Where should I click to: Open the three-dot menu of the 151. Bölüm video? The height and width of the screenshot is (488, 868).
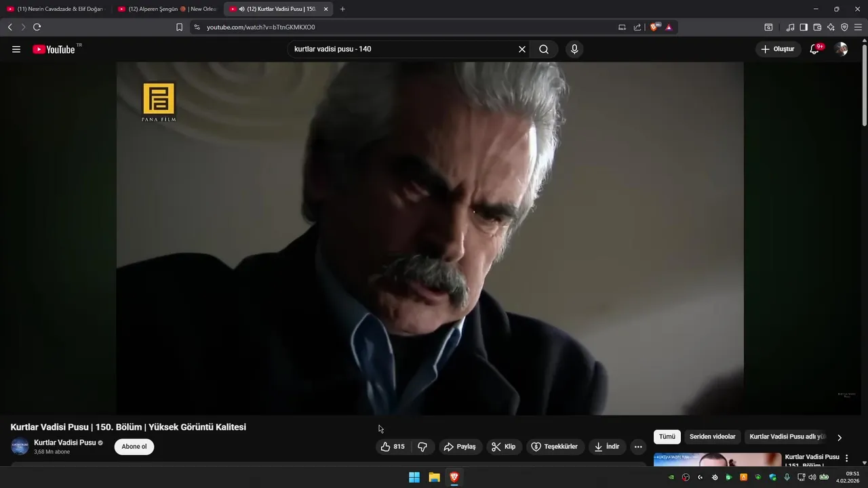click(846, 459)
